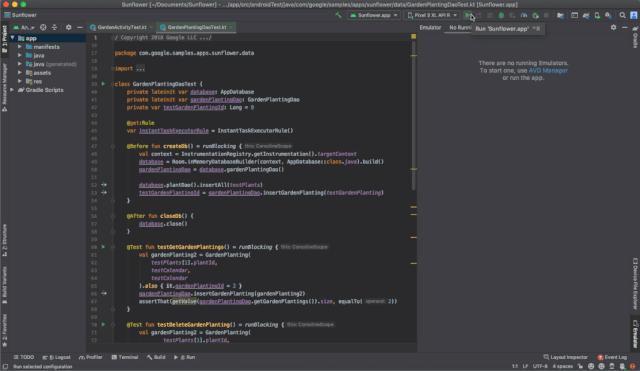Click the UTF-8 encoding in status bar
640x371 pixels.
click(540, 367)
